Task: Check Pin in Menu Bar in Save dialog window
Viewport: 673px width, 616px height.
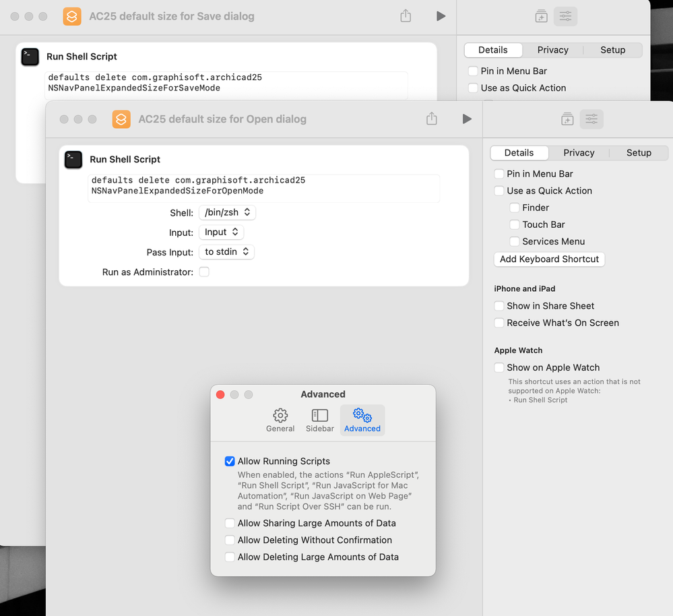Action: coord(472,71)
